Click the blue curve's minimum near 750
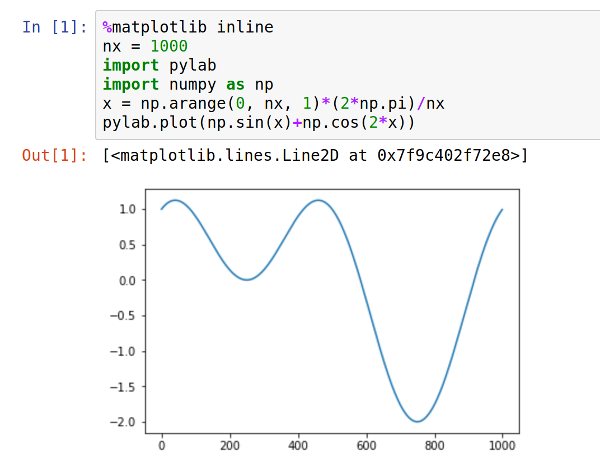Screen dimensions: 600x470 417,421
